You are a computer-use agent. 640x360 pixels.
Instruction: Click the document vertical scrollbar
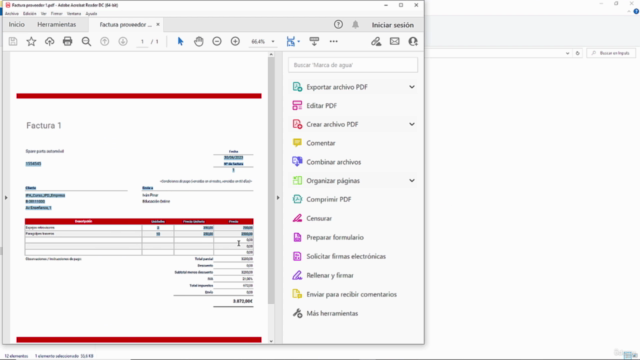pos(271,181)
